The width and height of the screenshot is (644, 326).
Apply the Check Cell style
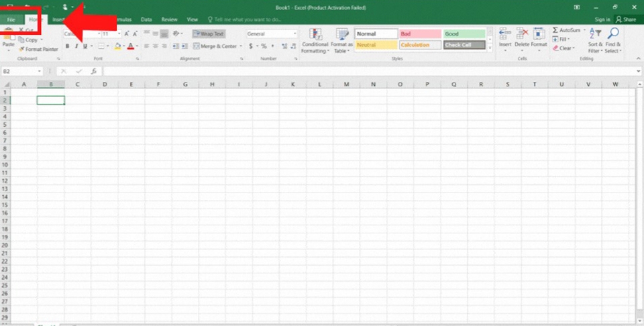[464, 45]
